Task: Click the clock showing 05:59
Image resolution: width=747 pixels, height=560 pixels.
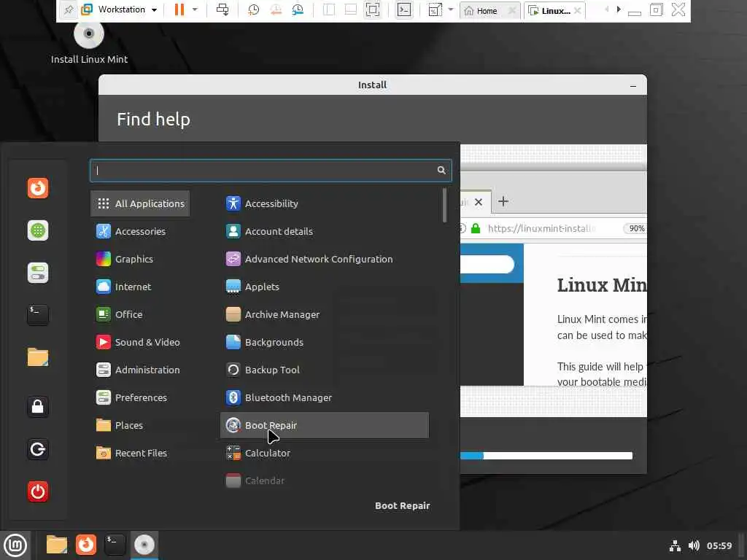Action: click(719, 545)
